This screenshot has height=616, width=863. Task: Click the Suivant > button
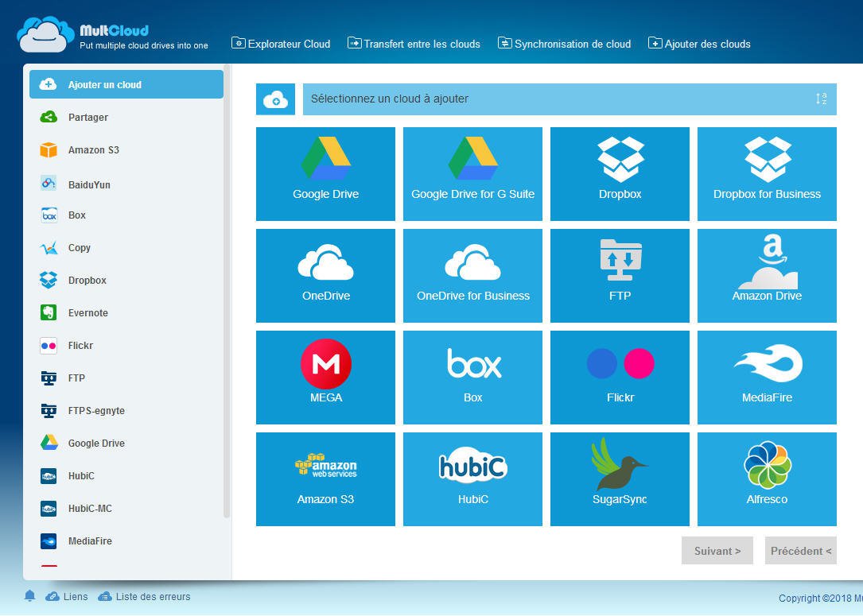pos(717,551)
